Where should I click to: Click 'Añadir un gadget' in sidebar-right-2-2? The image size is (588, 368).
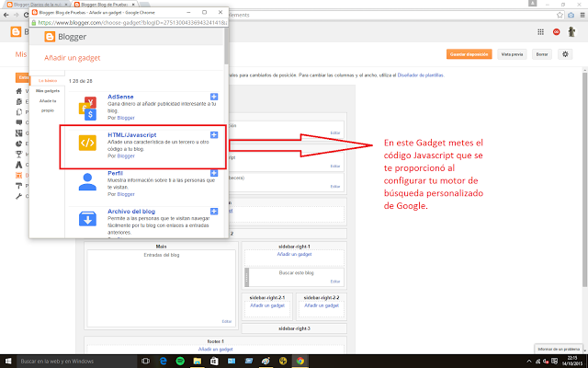pos(322,305)
